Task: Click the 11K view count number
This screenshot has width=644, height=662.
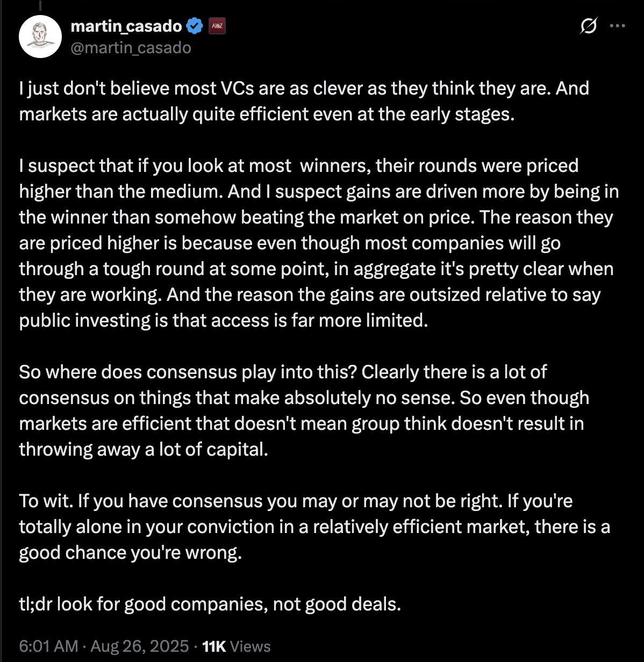Action: tap(214, 646)
